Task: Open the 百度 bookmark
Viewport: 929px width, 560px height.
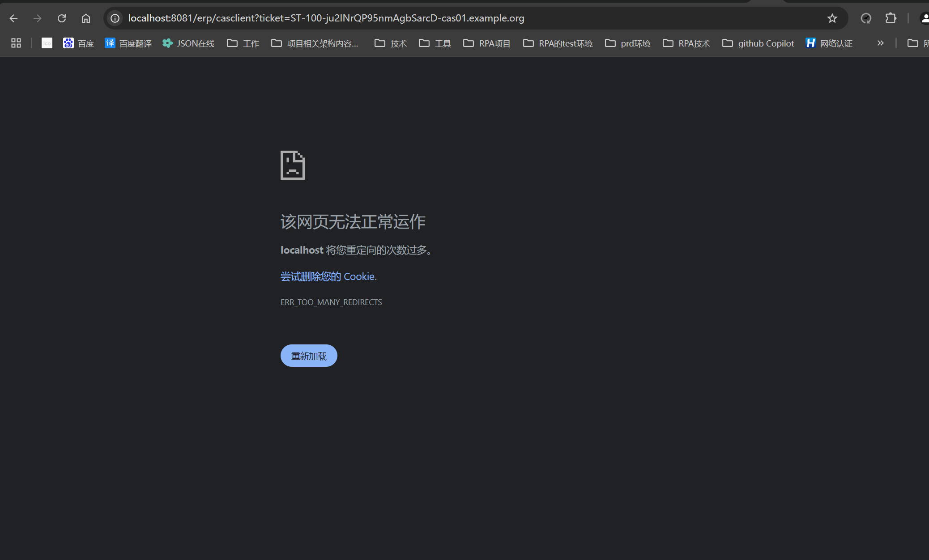Action: 79,43
